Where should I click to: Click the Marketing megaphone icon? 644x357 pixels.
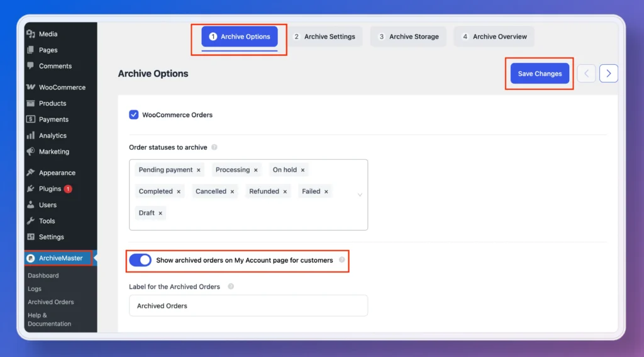(x=31, y=151)
